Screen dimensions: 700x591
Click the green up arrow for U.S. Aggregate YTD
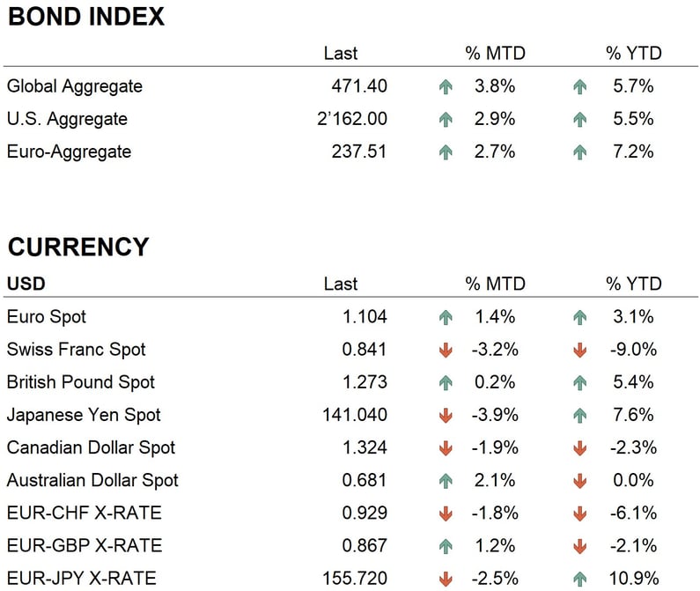tap(579, 120)
